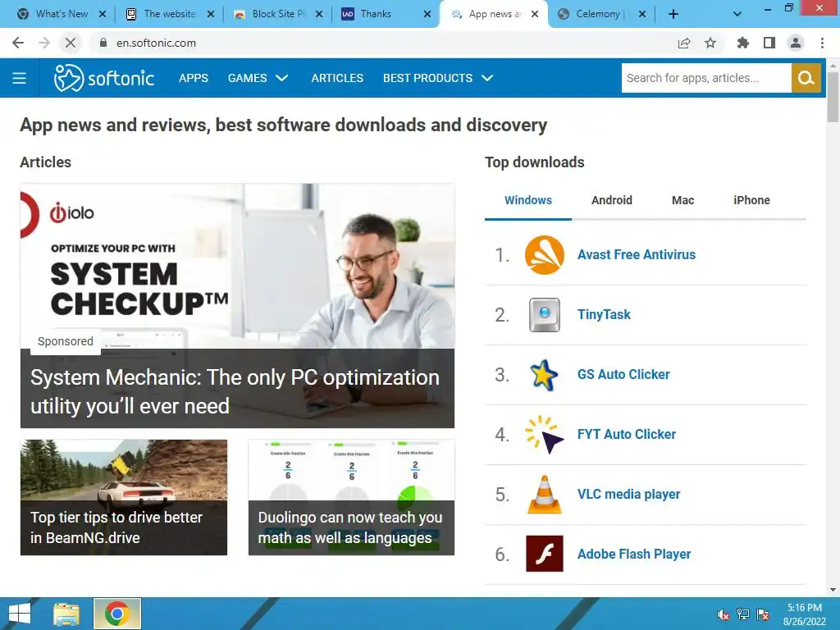Click the FYT Auto Clicker icon

[545, 435]
